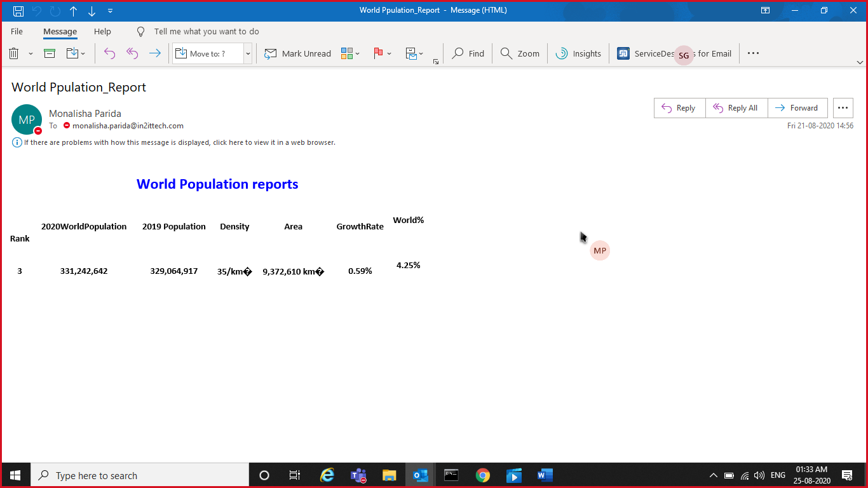Open Google Chrome from taskbar
Viewport: 868px width, 488px height.
tap(483, 475)
